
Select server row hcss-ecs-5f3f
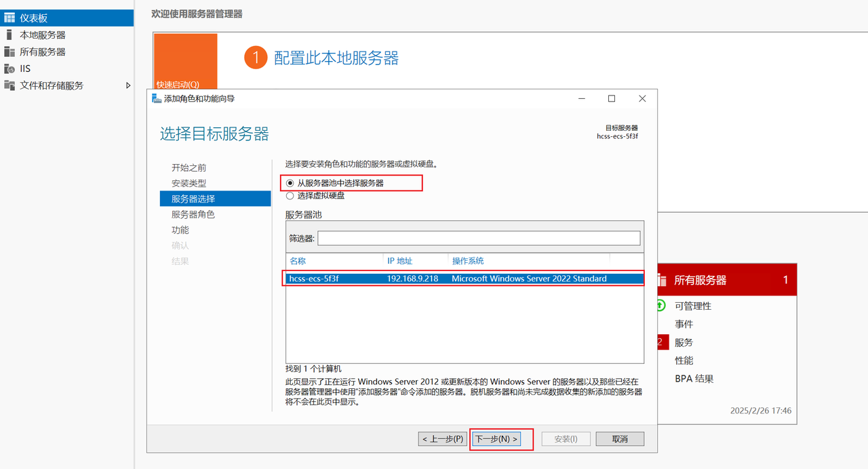tap(465, 279)
